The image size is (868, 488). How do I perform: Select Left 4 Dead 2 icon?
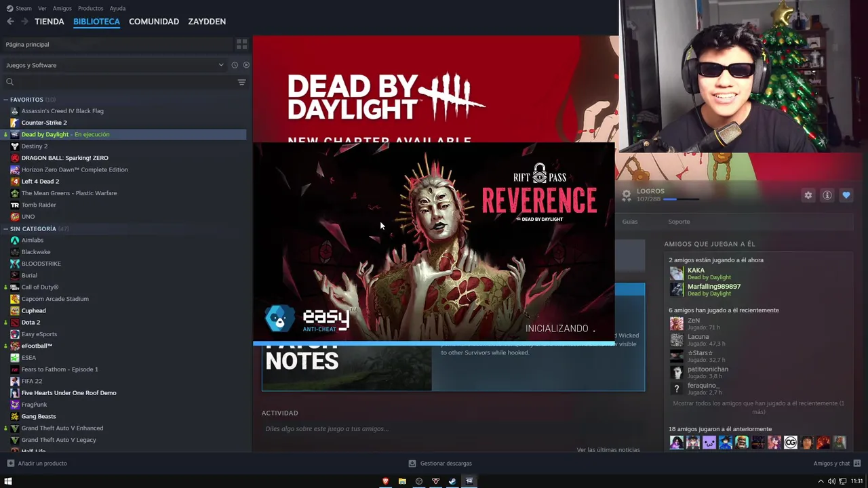pyautogui.click(x=15, y=182)
